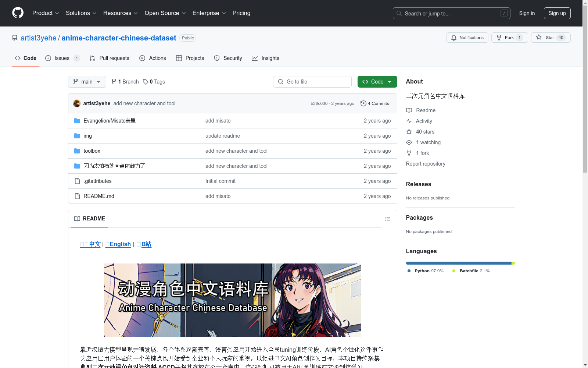Click the clock history icon beside 4 Commits
588x368 pixels.
click(x=363, y=103)
